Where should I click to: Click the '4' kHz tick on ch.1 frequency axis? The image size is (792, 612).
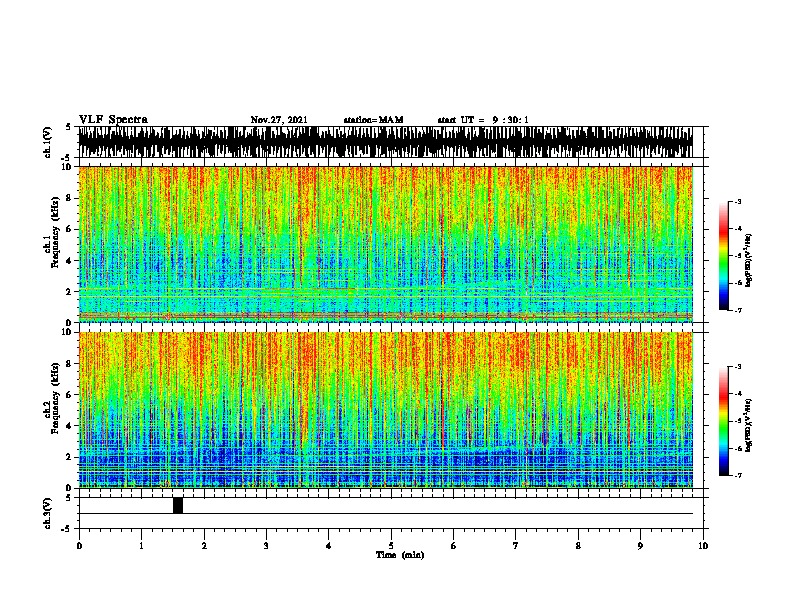70,261
